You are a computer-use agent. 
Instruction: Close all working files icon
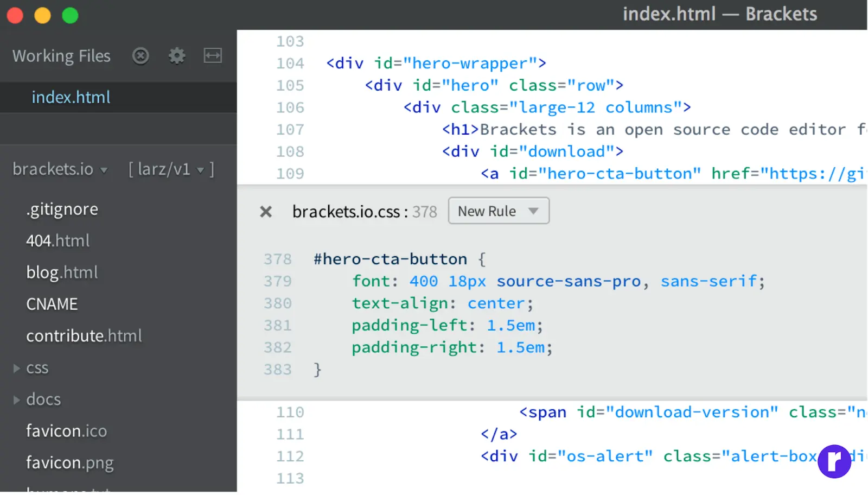point(141,56)
